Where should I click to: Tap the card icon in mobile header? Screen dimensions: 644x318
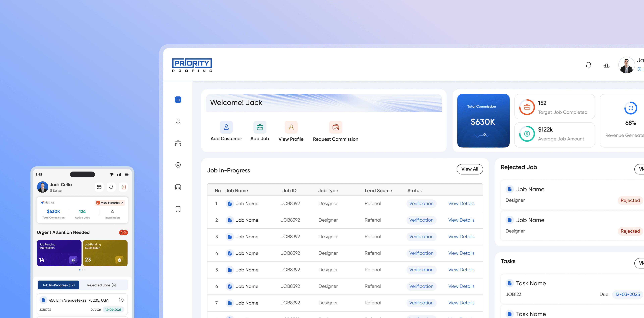[x=99, y=187]
